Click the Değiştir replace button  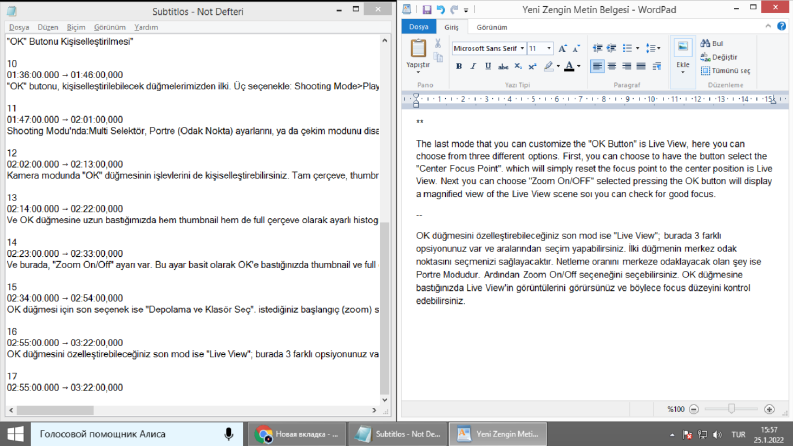719,57
